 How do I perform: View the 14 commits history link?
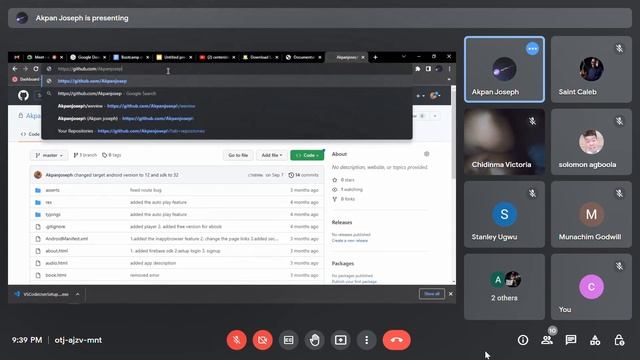(303, 175)
